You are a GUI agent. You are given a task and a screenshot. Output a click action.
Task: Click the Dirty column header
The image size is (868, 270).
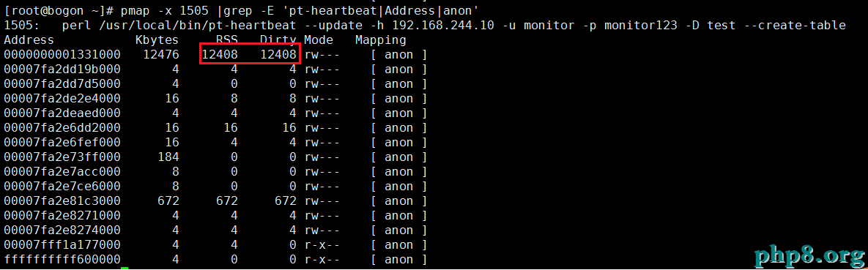(278, 40)
